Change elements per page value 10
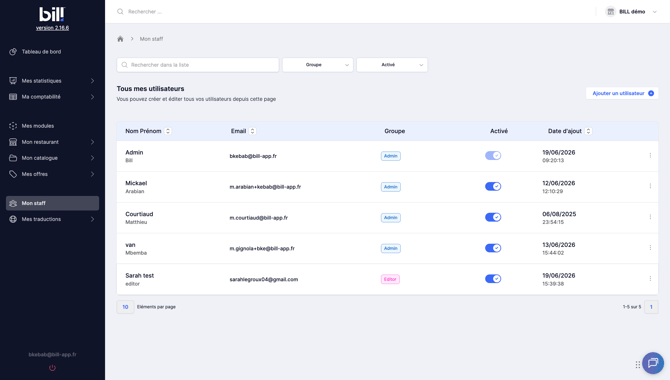The image size is (670, 380). click(x=125, y=307)
